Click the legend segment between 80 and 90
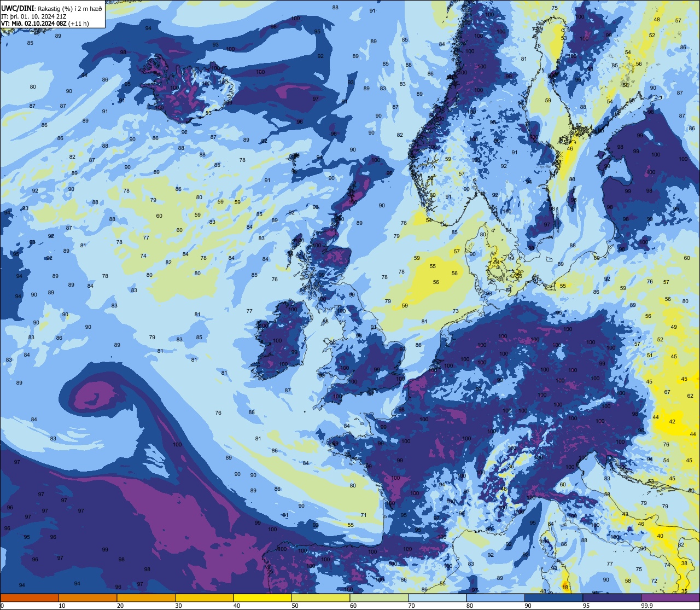Screen dimensions: 700x610 tap(496, 597)
